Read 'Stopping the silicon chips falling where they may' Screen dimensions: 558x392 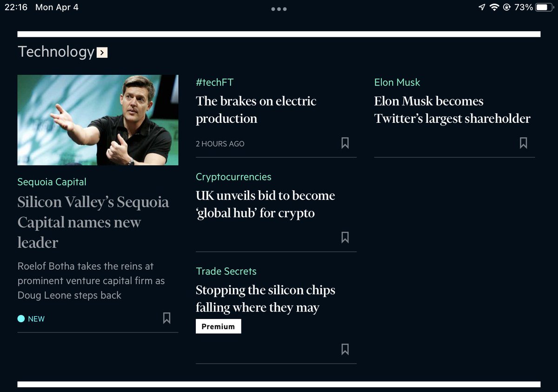tap(265, 299)
